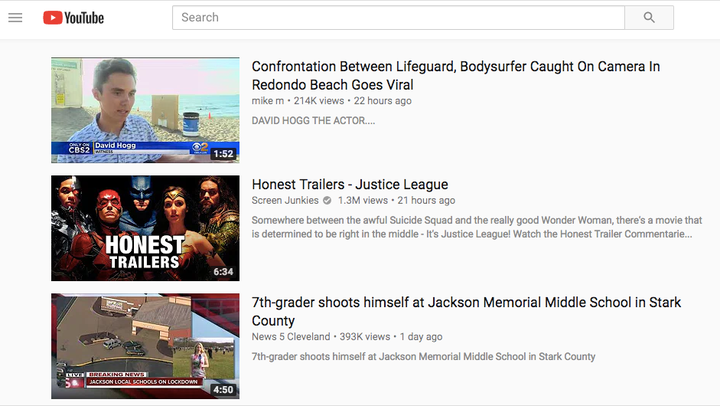Image resolution: width=720 pixels, height=406 pixels.
Task: Click 'DAVID HOGG THE ACTOR....' description
Action: pyautogui.click(x=313, y=120)
